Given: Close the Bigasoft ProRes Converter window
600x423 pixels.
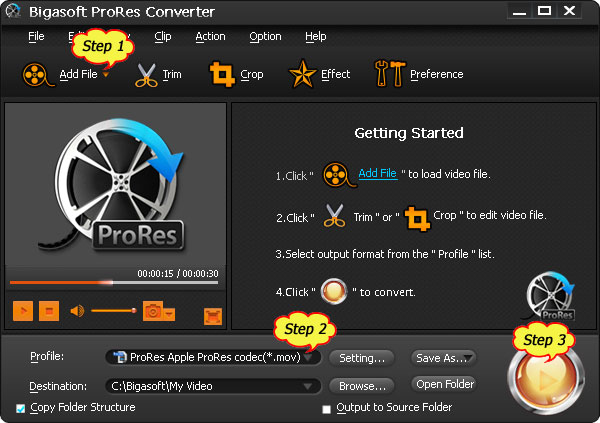Looking at the screenshot, I should pyautogui.click(x=569, y=11).
